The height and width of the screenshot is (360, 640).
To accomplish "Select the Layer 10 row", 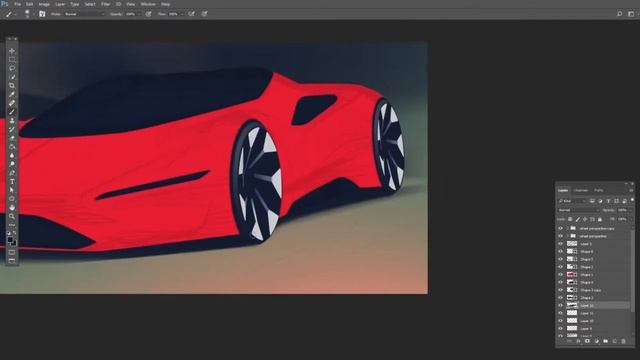I will click(594, 321).
